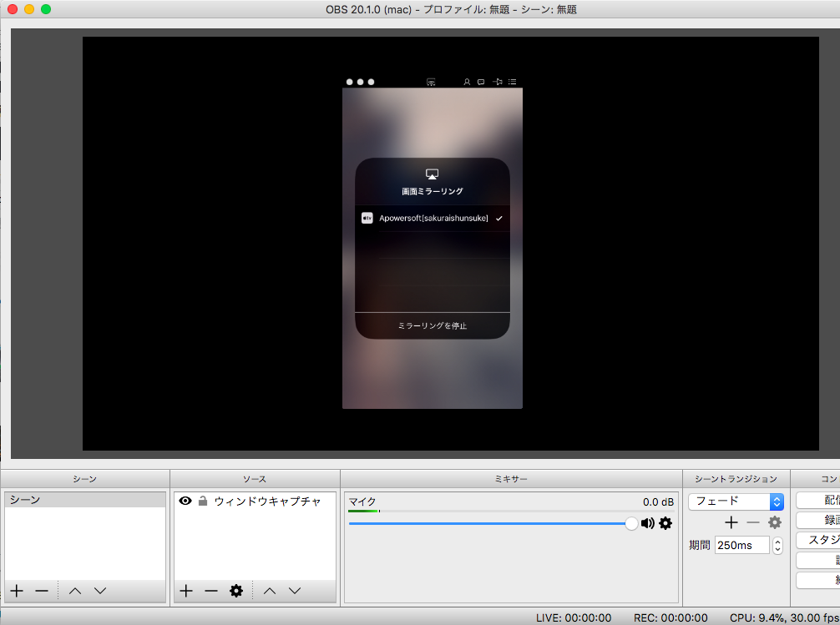Screen dimensions: 840x625
Task: Open source properties gear icon
Action: pos(236,591)
